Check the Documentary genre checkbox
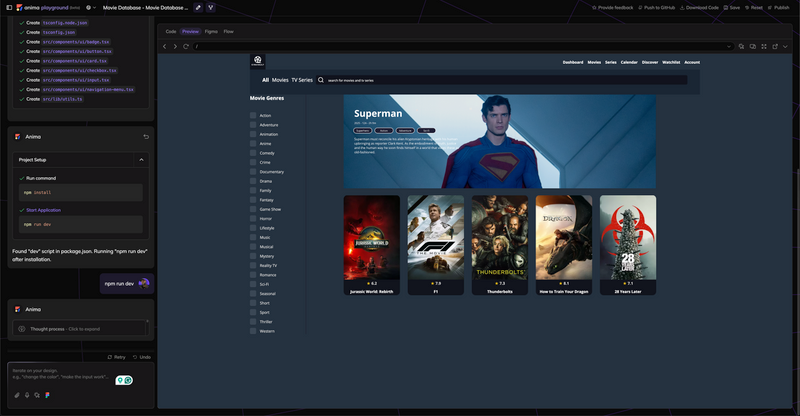Image resolution: width=800 pixels, height=416 pixels. click(253, 172)
